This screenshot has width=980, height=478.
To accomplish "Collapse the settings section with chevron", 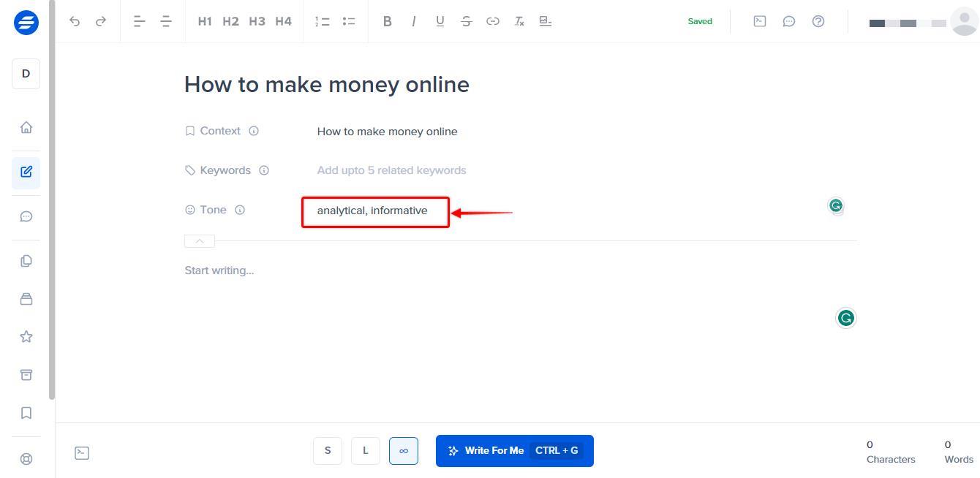I will tap(200, 241).
